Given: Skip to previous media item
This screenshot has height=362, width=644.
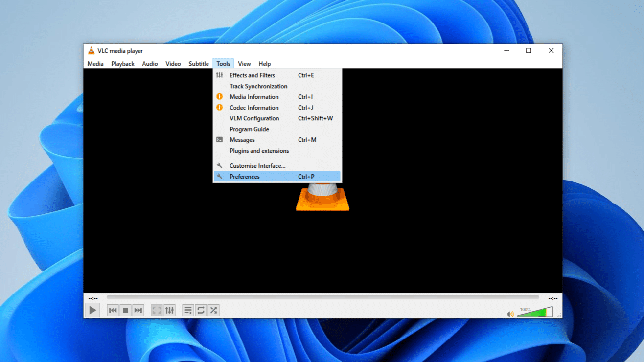Looking at the screenshot, I should pyautogui.click(x=113, y=310).
